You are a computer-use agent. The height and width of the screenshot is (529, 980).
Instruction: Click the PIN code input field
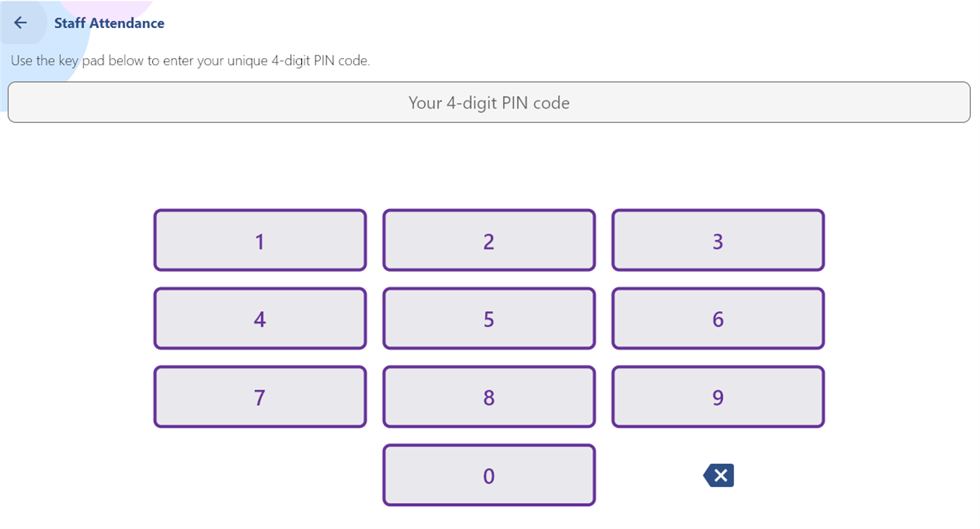click(489, 102)
